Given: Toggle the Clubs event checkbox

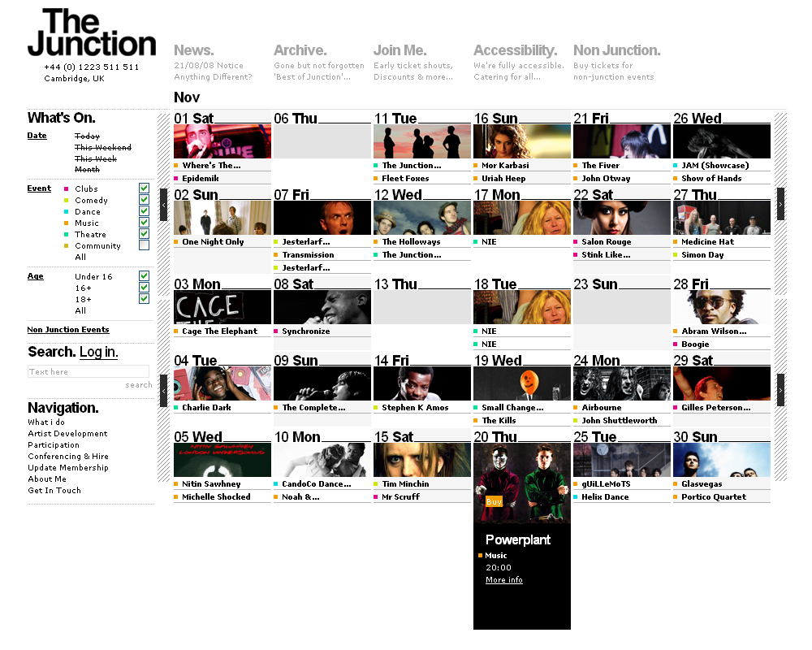Looking at the screenshot, I should (144, 188).
